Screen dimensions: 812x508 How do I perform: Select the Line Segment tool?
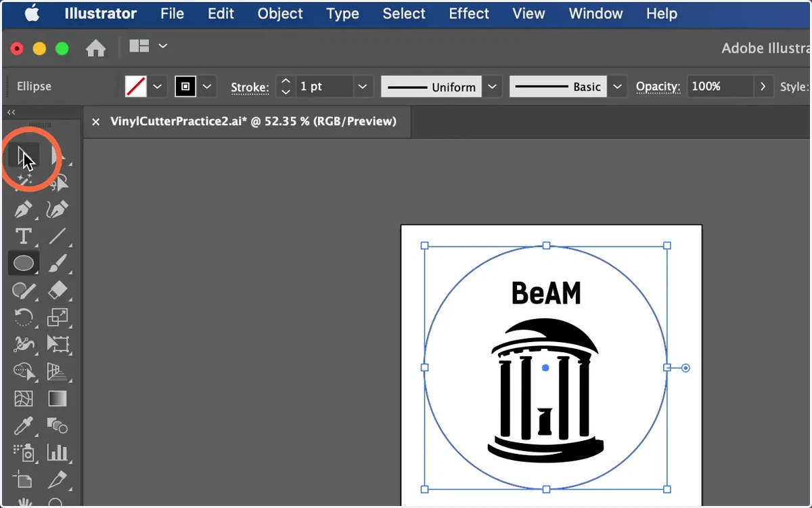[58, 236]
